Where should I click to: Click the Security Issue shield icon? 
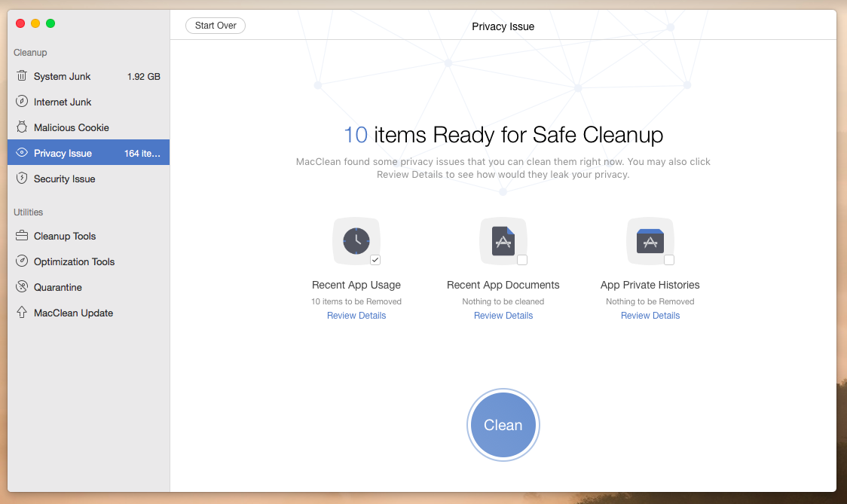tap(22, 179)
